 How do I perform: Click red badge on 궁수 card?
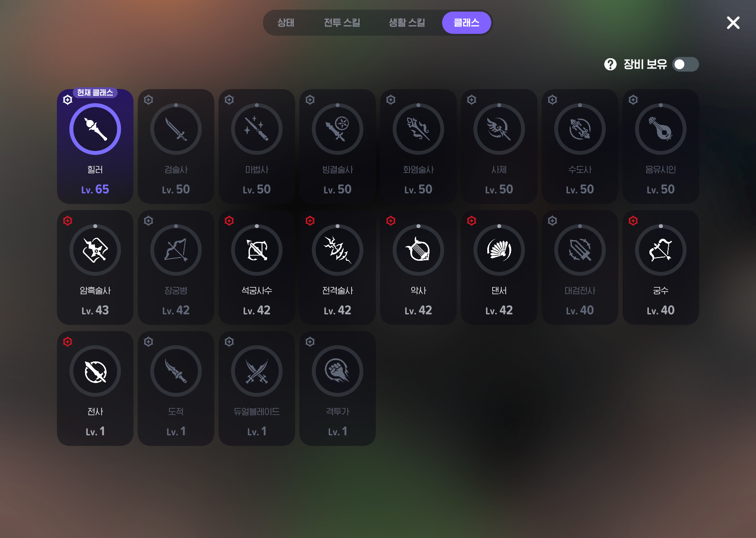633,220
